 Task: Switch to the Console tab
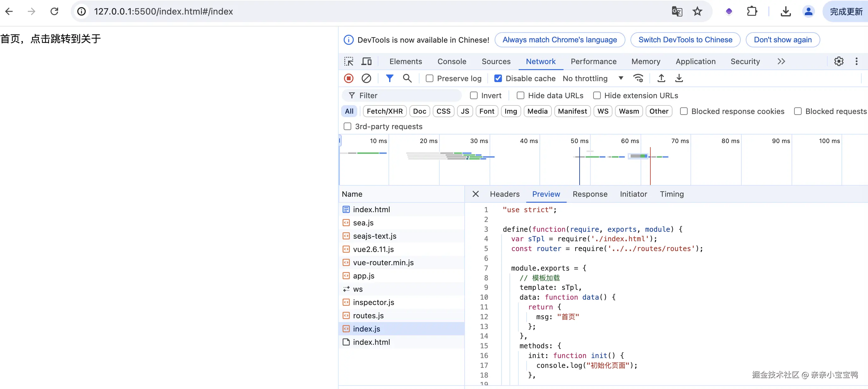(451, 61)
